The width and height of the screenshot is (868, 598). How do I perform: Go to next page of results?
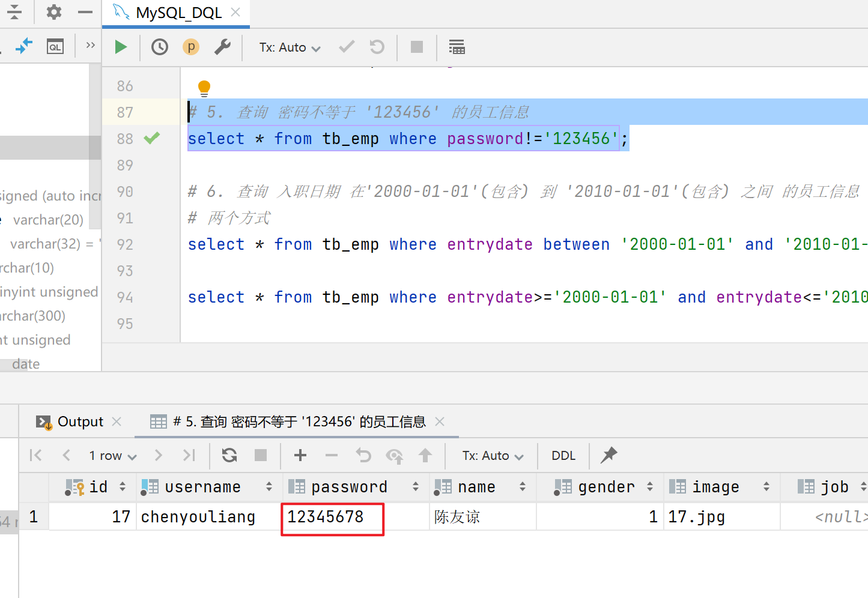point(159,455)
